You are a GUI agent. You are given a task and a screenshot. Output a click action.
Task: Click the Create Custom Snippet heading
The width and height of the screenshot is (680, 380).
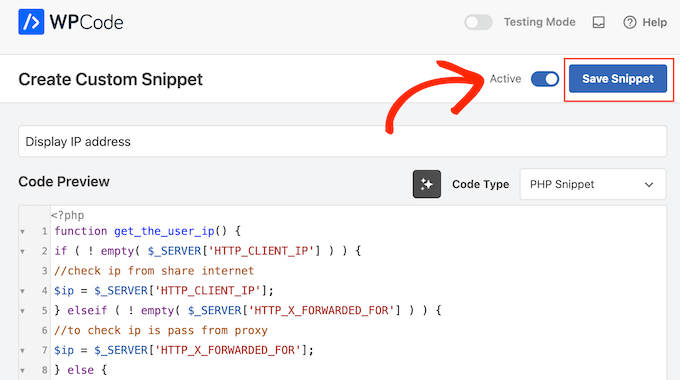click(x=111, y=79)
